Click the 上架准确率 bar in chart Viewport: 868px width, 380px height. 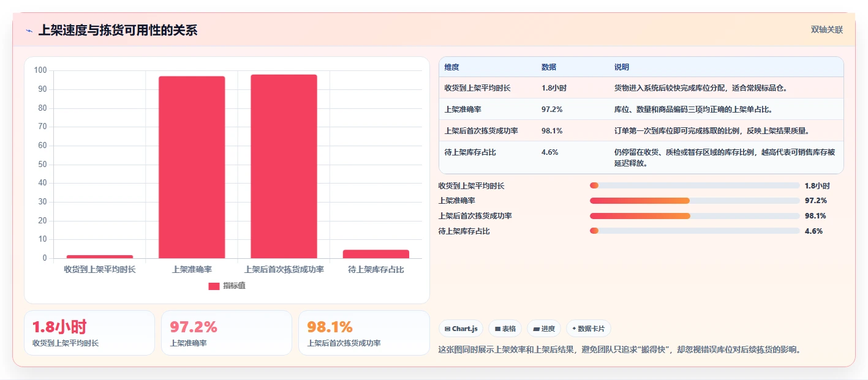[x=192, y=167]
